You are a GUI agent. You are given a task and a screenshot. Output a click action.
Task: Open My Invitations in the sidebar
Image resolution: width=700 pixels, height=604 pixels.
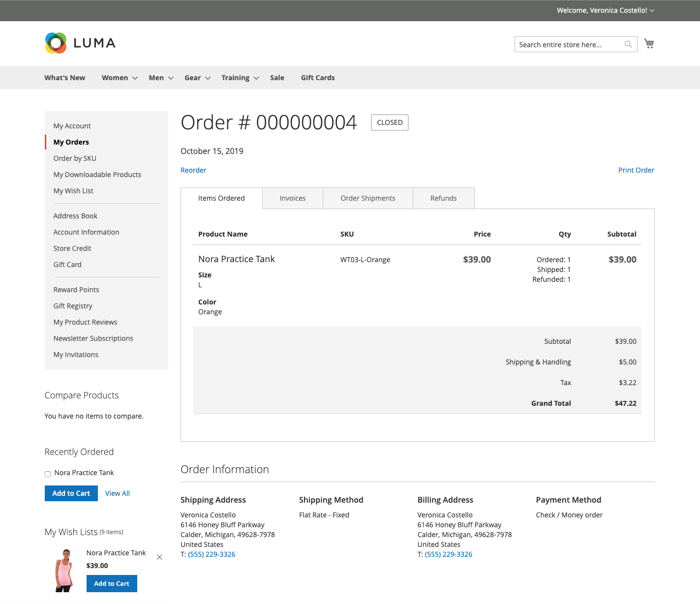(76, 355)
